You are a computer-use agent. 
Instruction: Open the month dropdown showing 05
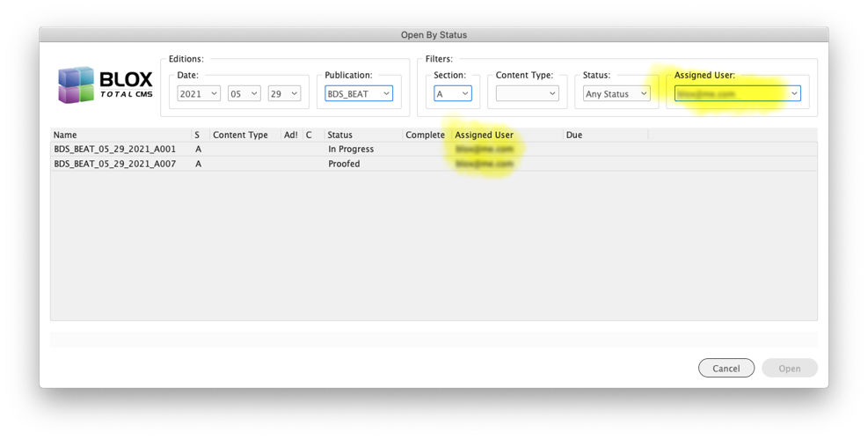[x=244, y=93]
